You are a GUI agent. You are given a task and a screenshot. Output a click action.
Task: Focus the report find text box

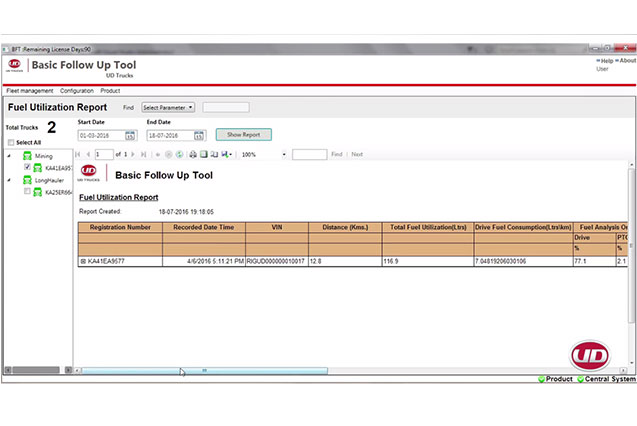click(310, 154)
